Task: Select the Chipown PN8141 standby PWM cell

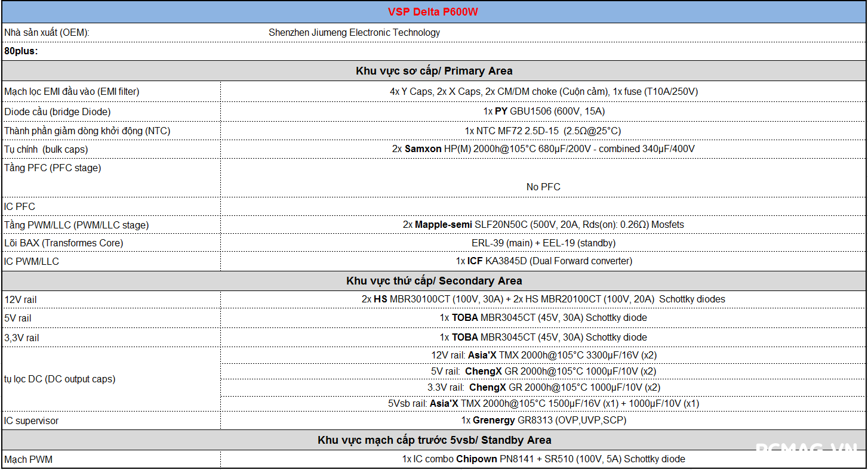Action: [x=543, y=459]
